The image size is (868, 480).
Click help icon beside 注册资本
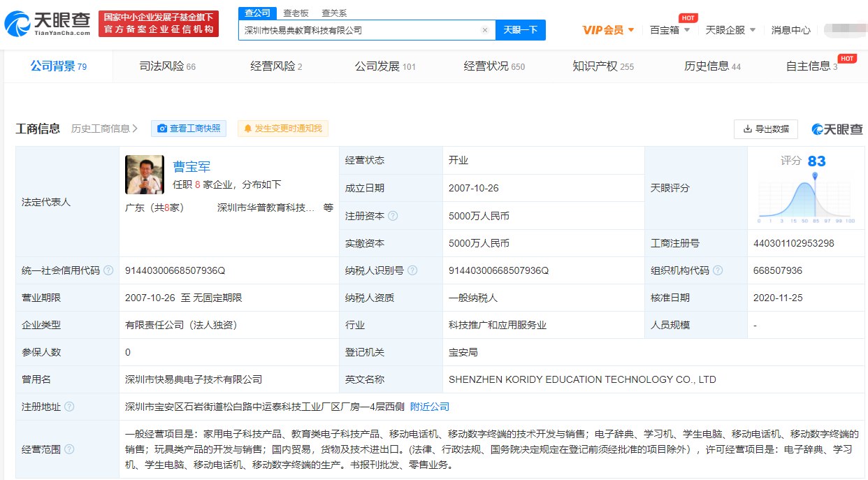pos(393,216)
